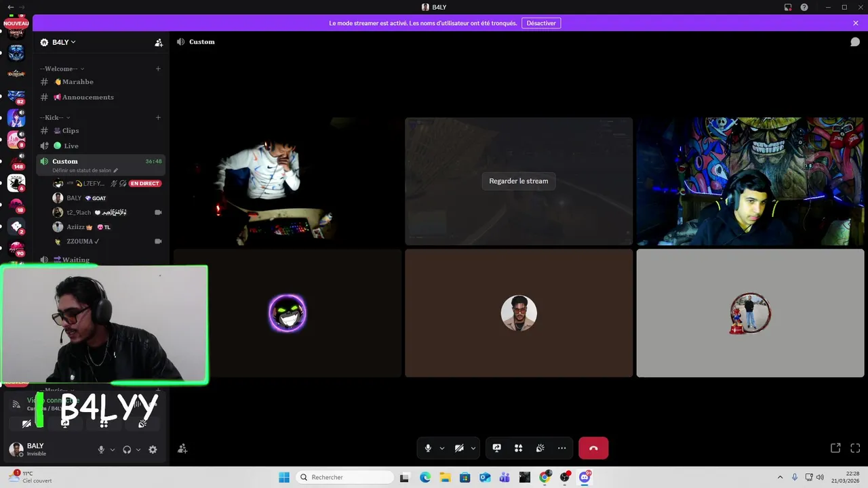
Task: Open the Waiting voice channel
Action: click(x=100, y=260)
